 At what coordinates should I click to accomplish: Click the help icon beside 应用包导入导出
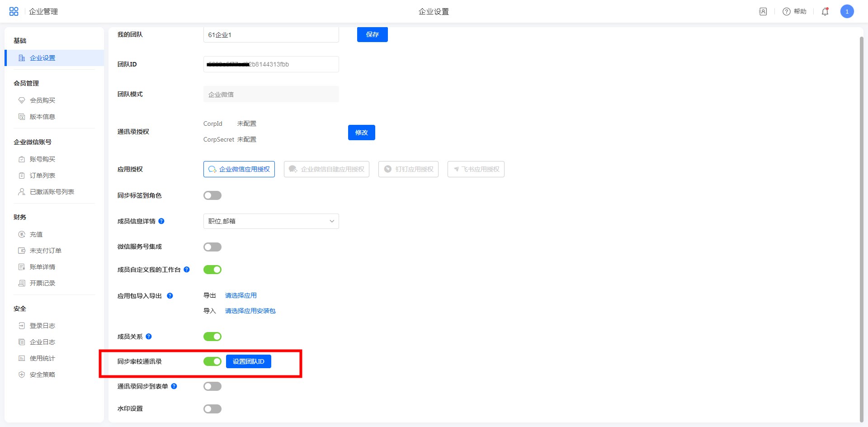[x=170, y=296]
